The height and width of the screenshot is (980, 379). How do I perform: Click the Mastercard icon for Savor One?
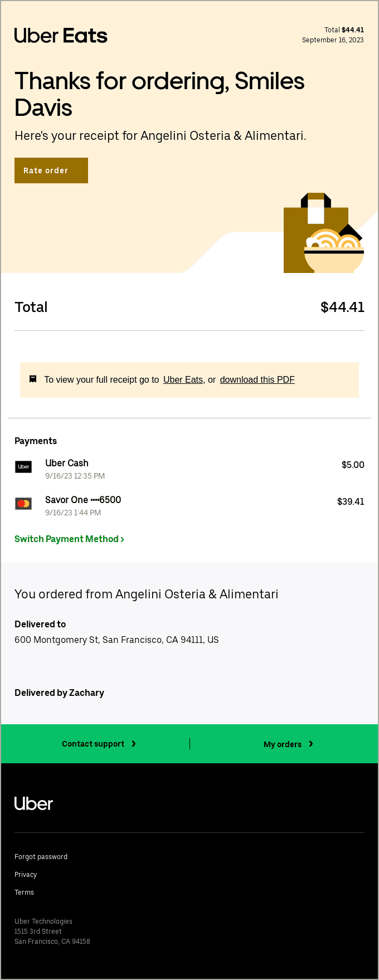pos(23,503)
